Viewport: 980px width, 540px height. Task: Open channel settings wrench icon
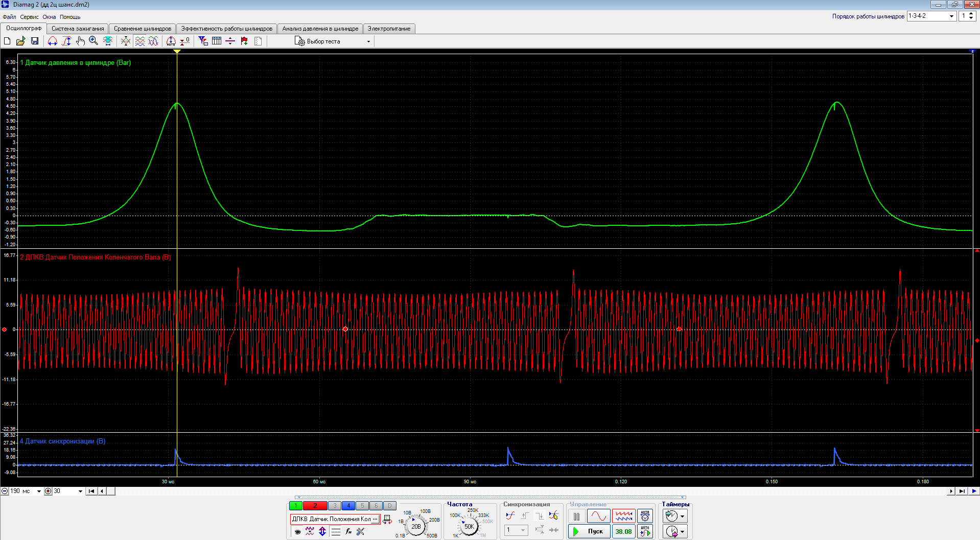point(361,532)
